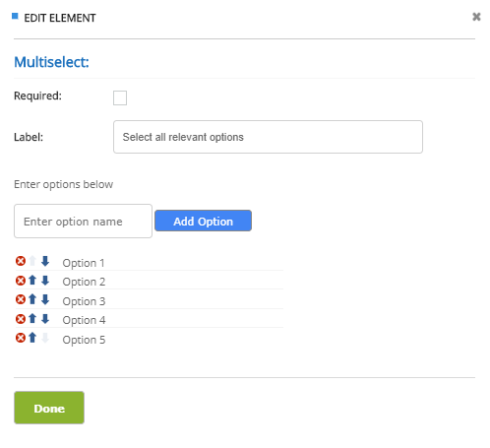Move Option 1 down with arrow
Screen dimensions: 490x448
45,261
